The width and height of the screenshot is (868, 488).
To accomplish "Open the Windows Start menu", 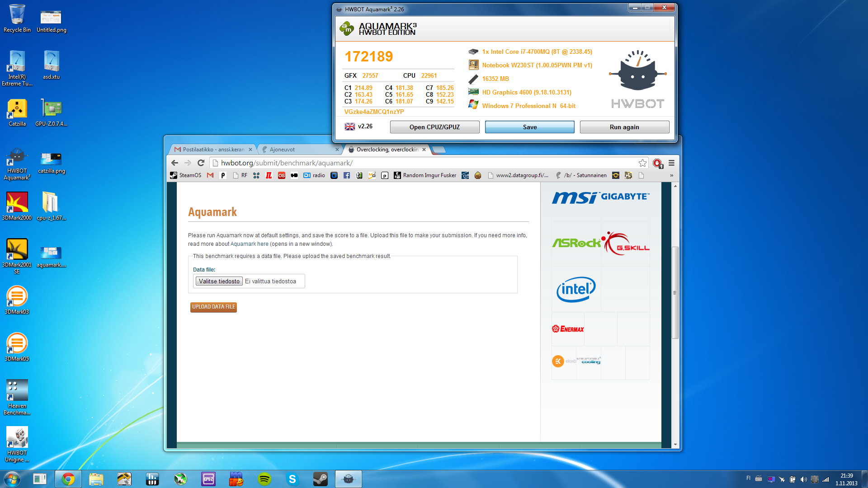I will coord(12,479).
